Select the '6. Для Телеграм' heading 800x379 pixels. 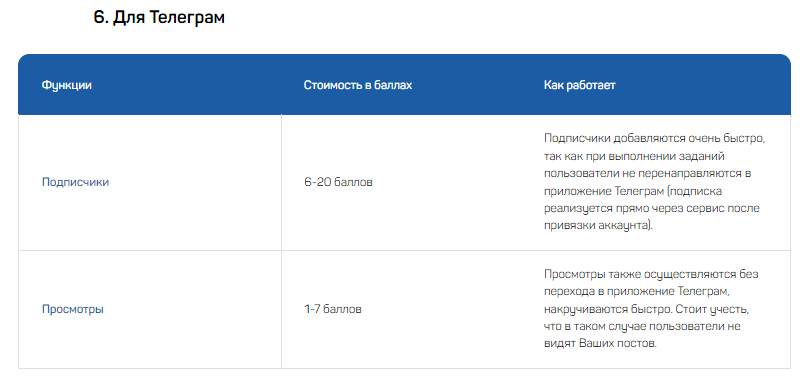(x=159, y=17)
